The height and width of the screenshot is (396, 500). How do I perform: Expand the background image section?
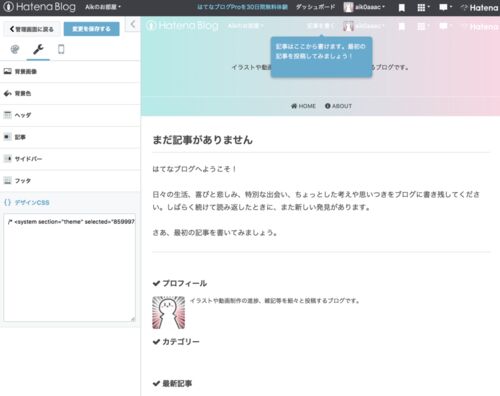point(70,71)
